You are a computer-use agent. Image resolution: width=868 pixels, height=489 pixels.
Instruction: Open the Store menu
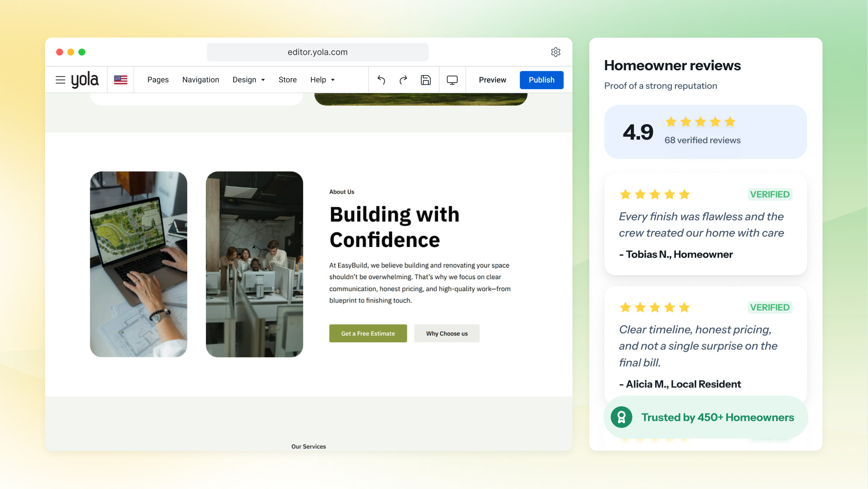pos(288,80)
